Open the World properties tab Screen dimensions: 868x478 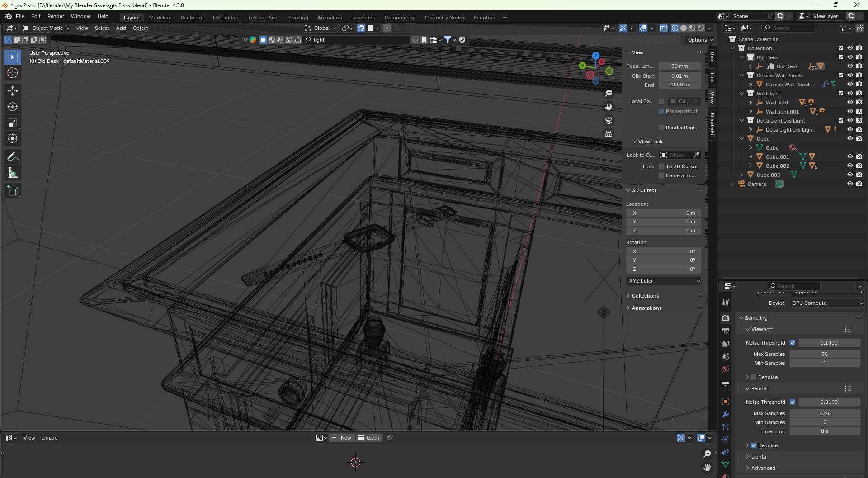coord(726,369)
